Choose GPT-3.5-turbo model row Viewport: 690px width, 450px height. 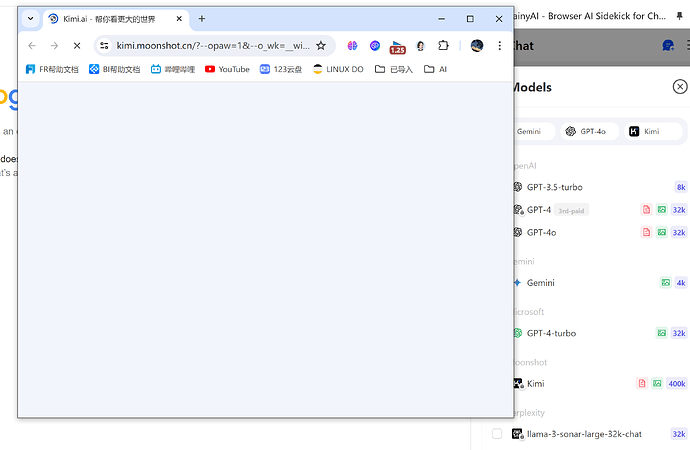[601, 187]
